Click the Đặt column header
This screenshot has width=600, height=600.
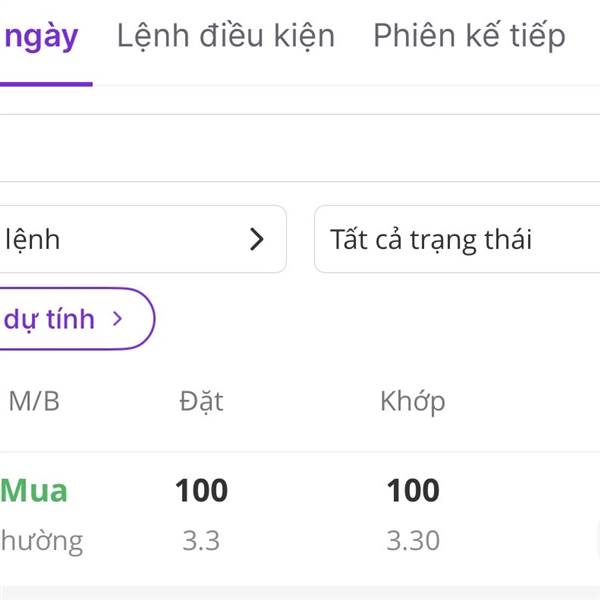coord(201,401)
